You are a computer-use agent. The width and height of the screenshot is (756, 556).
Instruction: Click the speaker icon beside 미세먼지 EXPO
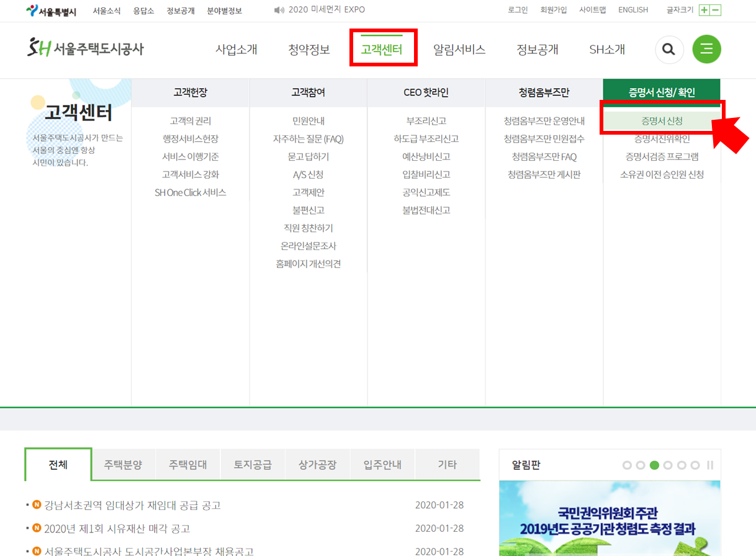click(279, 10)
